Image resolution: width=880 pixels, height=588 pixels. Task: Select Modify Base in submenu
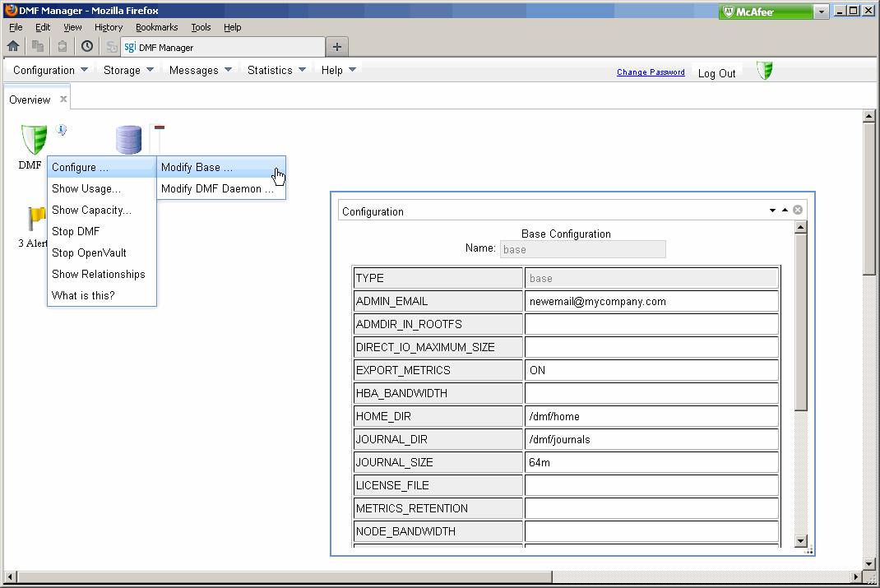coord(222,167)
